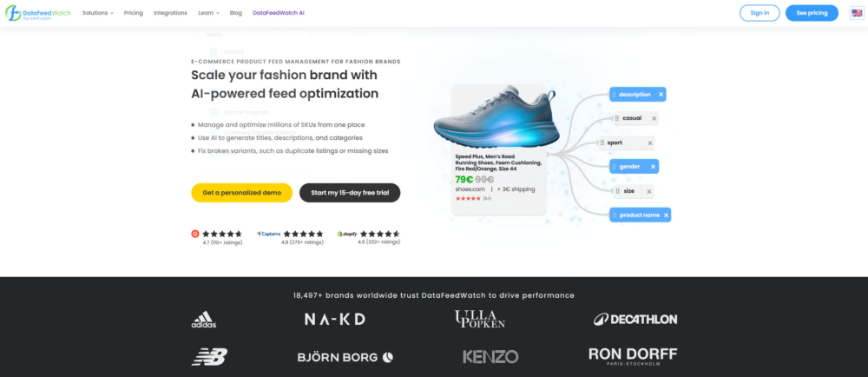Click the Kenzo brand logo
This screenshot has height=377, width=868.
point(490,356)
